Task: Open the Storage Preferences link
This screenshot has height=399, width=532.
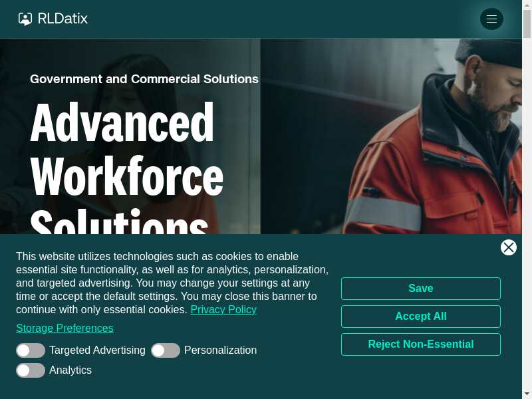Action: 65,329
